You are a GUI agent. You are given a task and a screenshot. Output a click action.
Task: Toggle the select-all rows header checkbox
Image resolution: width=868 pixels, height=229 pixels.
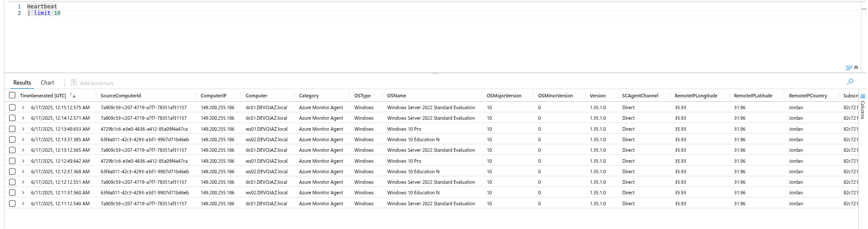point(12,95)
